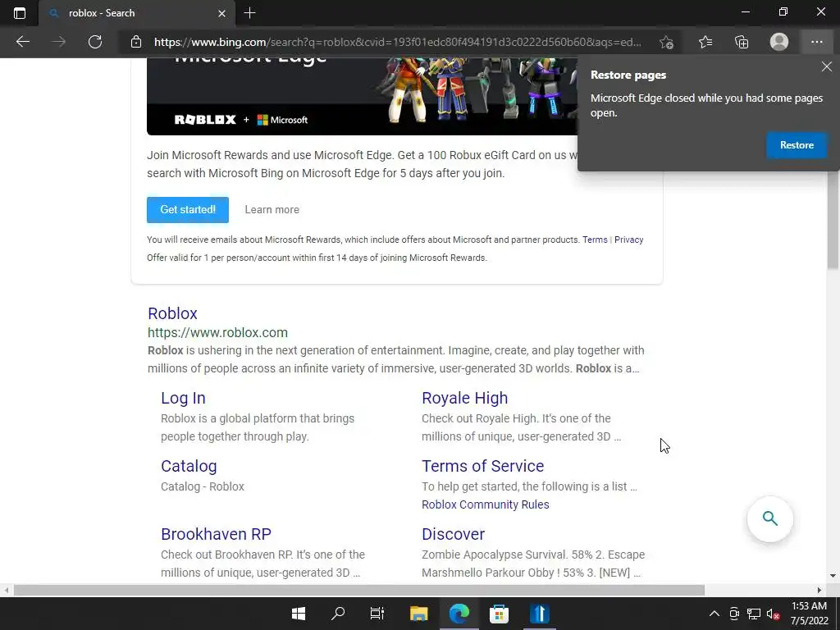Open the Collections icon
This screenshot has width=840, height=630.
742,42
